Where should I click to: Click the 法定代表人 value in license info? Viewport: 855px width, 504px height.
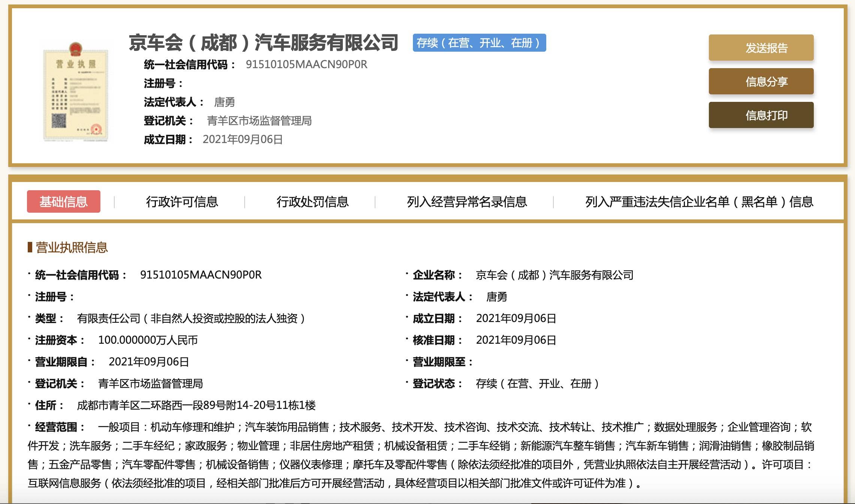pos(496,297)
